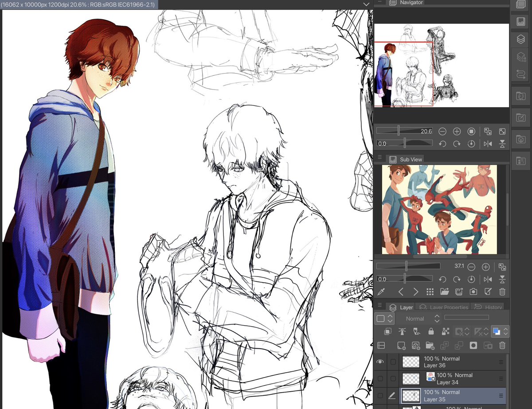The height and width of the screenshot is (409, 532).
Task: Create a new raster layer
Action: click(x=401, y=345)
